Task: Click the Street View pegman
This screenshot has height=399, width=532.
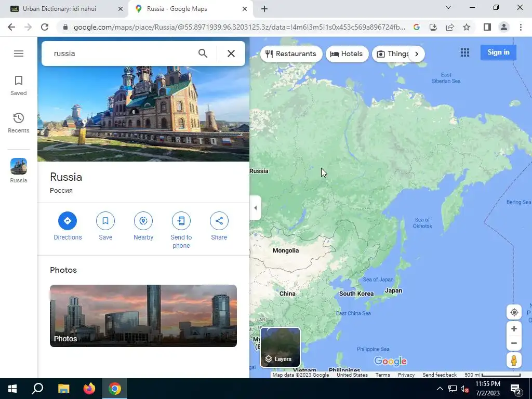Action: coord(514,361)
